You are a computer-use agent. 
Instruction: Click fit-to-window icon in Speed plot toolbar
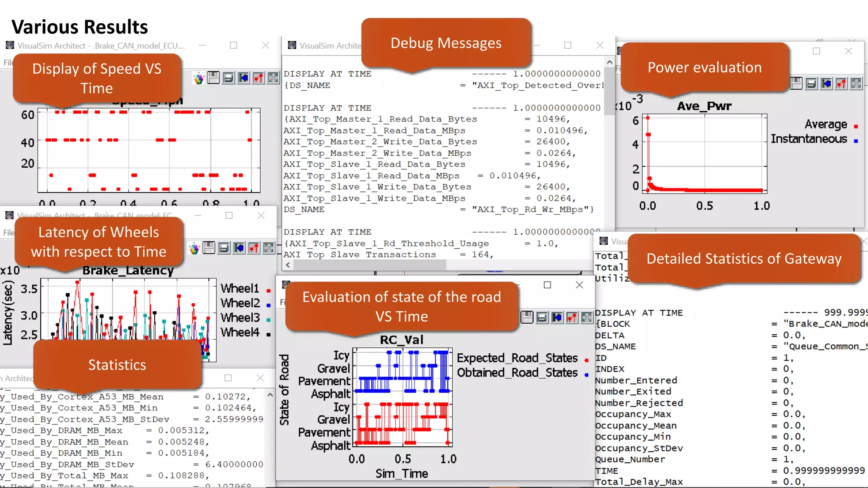coord(273,78)
